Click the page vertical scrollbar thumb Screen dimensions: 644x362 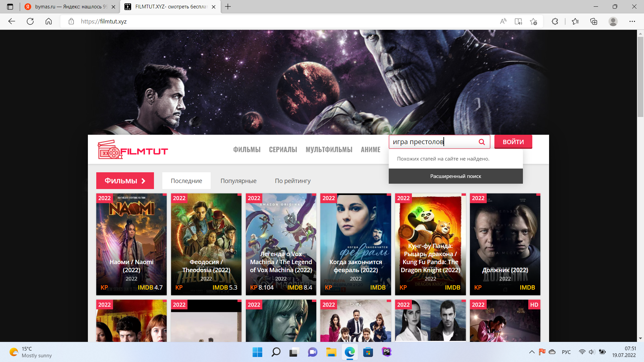[640, 77]
